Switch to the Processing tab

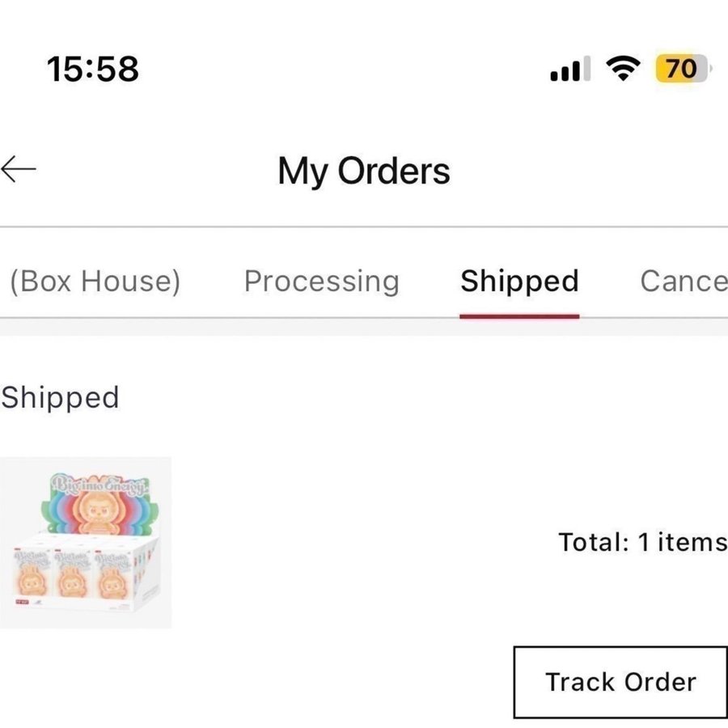pos(322,281)
